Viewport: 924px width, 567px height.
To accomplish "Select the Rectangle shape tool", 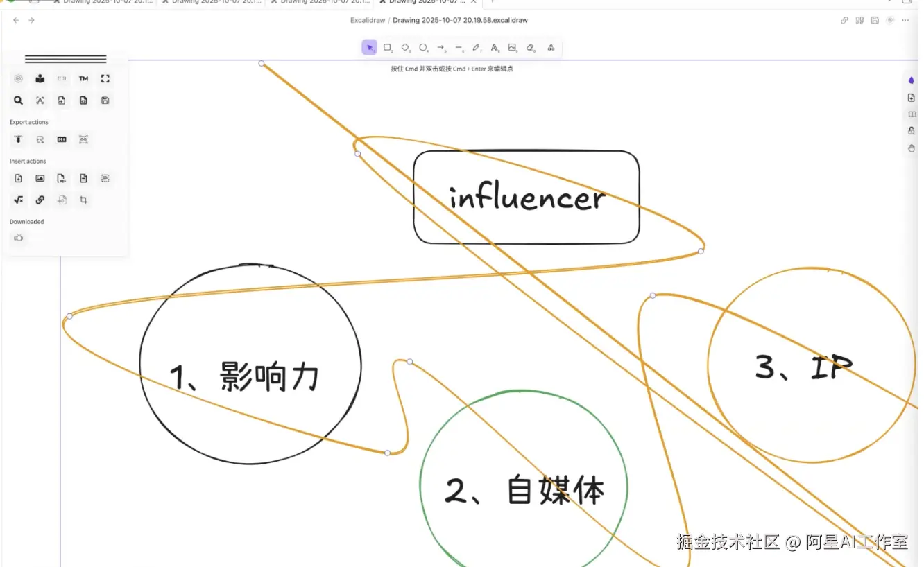I will (388, 47).
